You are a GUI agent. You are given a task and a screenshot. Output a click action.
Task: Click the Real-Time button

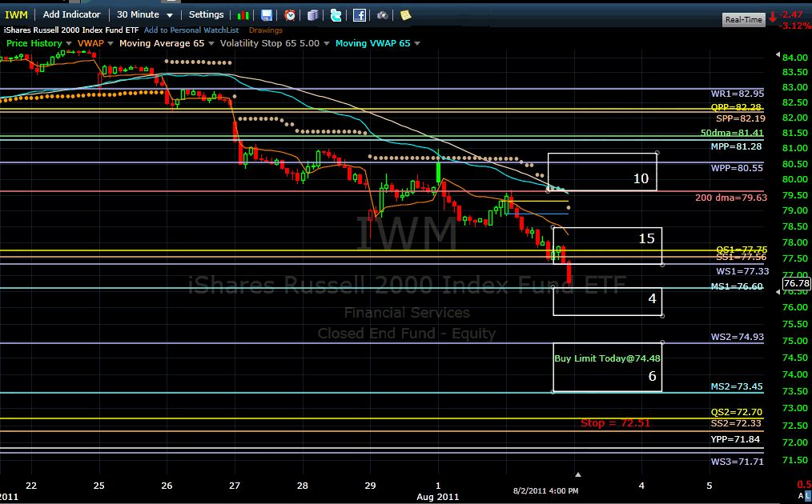(x=744, y=20)
